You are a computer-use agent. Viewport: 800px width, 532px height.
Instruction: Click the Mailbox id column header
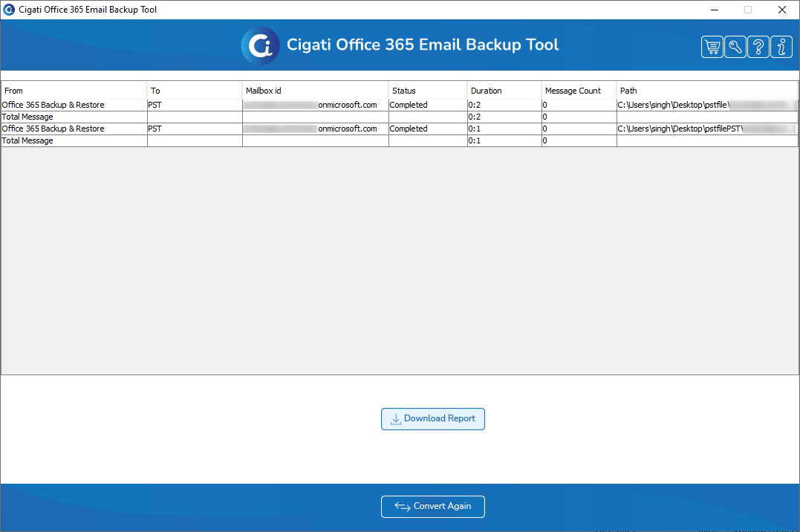(x=315, y=91)
